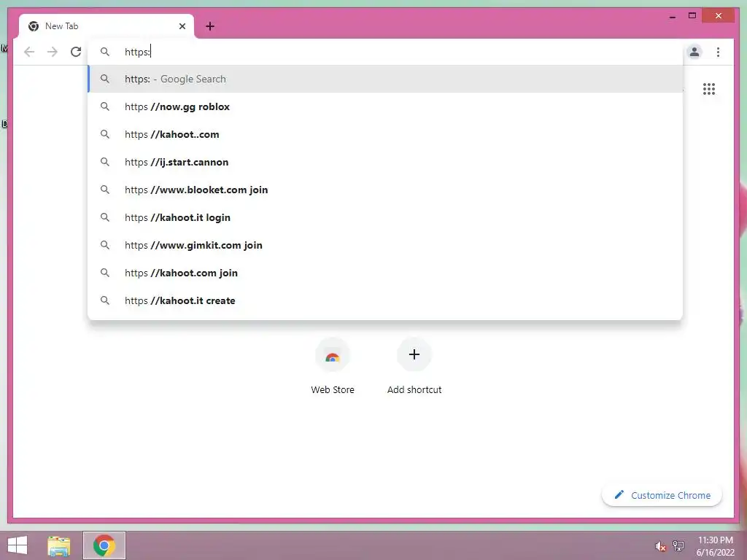The image size is (747, 560).
Task: Go forward using the forward arrow
Action: tap(53, 52)
